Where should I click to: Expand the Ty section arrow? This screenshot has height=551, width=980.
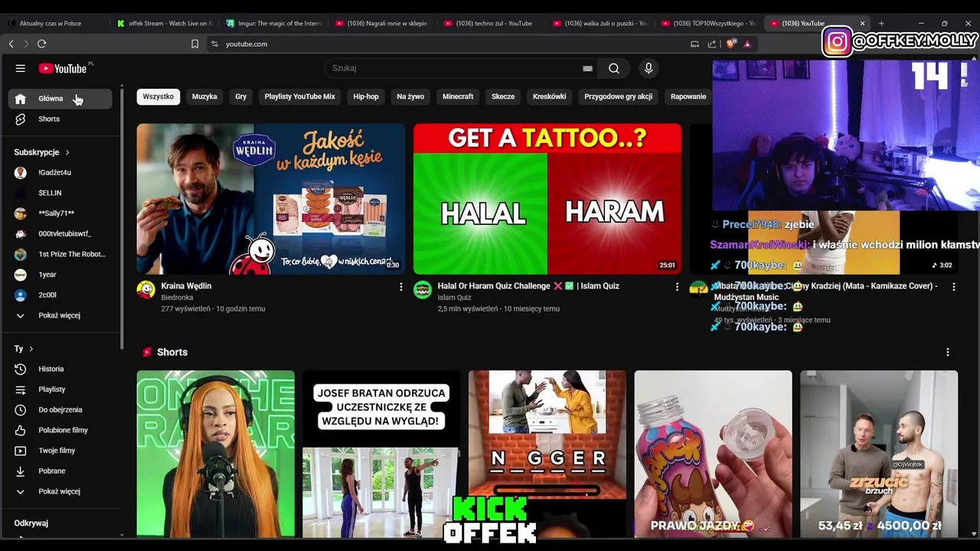coord(31,349)
